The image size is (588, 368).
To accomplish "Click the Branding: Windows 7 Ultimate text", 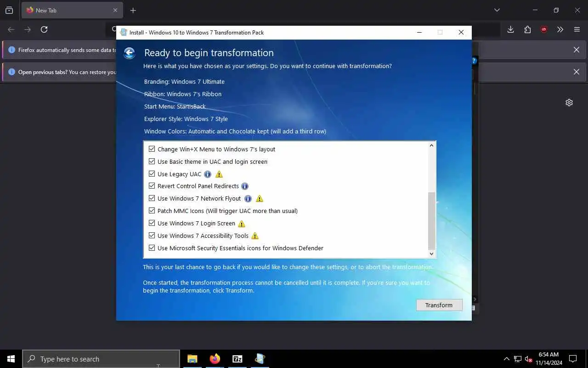I will click(184, 81).
